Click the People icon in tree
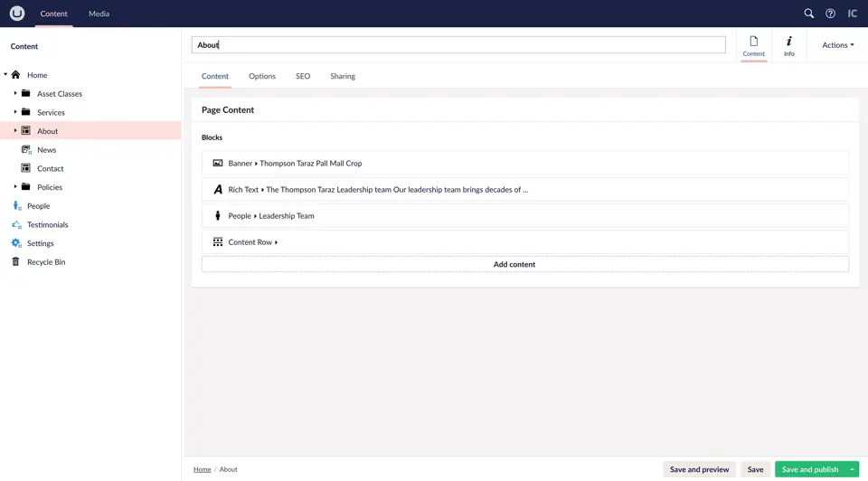Viewport: 868px width, 481px height. coord(16,206)
